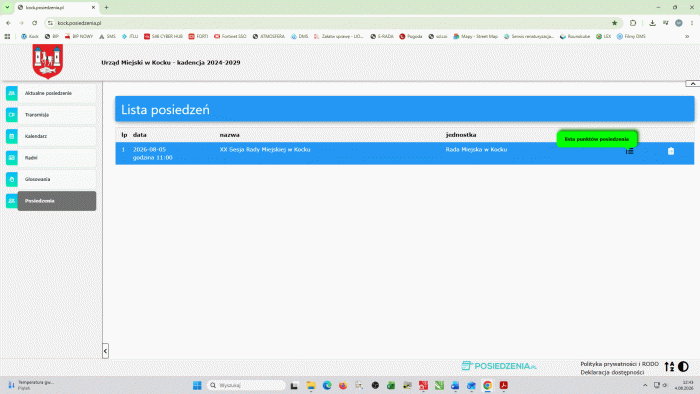700x394 pixels.
Task: Open Polityka prywatności i RODO link
Action: [619, 364]
